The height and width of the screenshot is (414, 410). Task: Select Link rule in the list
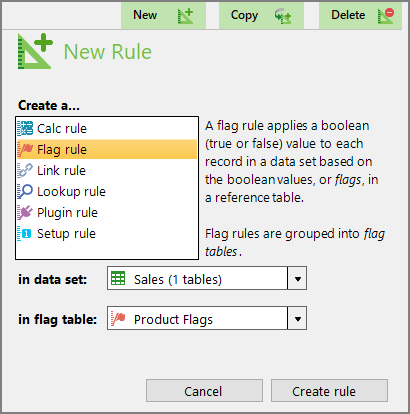point(107,170)
